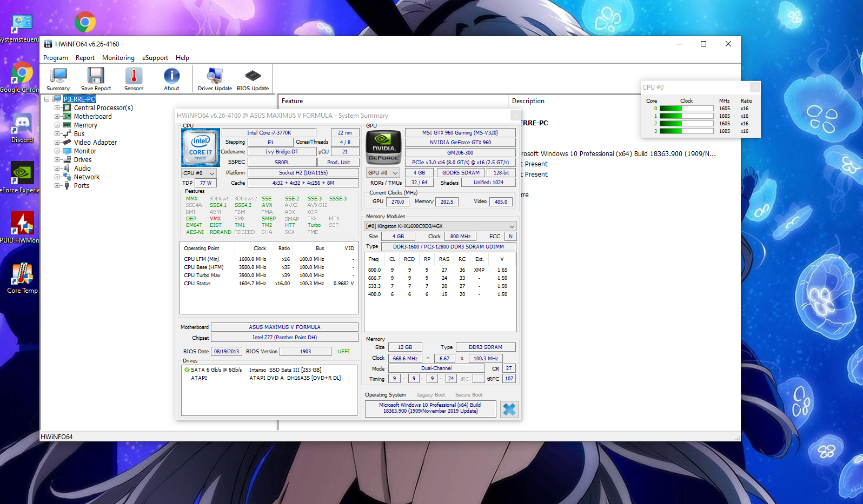Click ASUS MAXIMUS V FORMULA motherboard field
863x504 pixels.
tap(284, 327)
